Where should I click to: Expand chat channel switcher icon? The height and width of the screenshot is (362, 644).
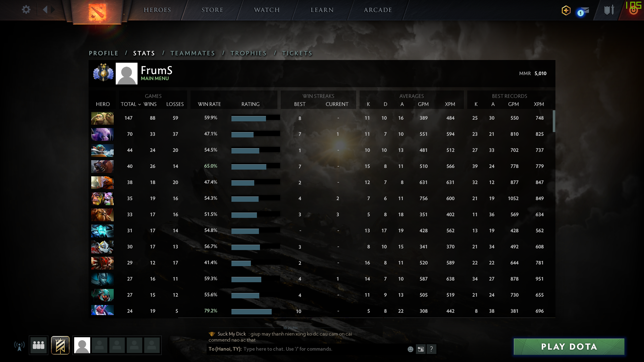pyautogui.click(x=421, y=349)
